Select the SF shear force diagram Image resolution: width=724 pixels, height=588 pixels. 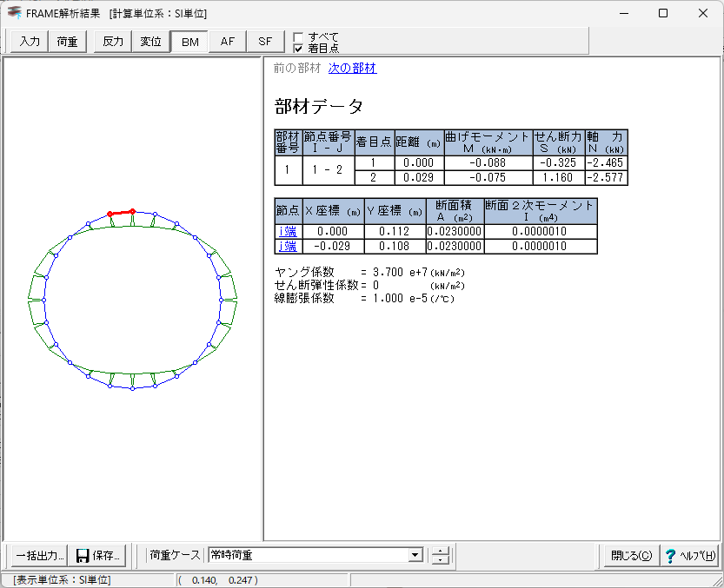(x=265, y=42)
